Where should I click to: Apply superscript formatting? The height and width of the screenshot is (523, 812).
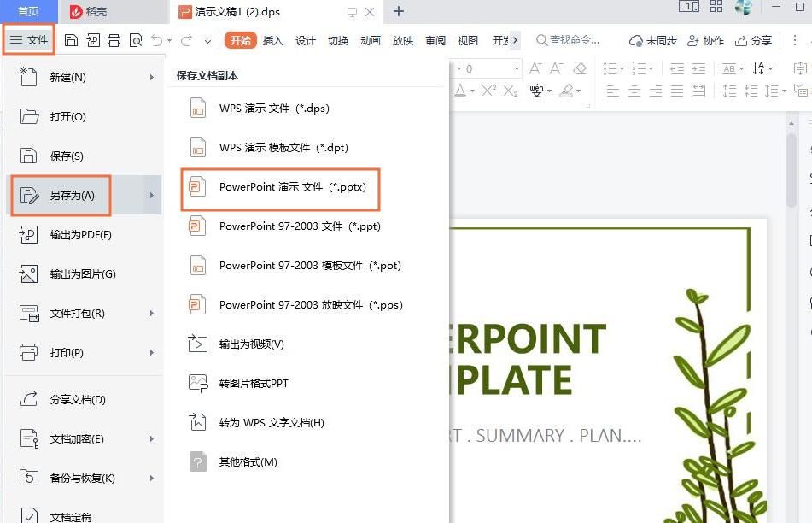click(x=488, y=91)
